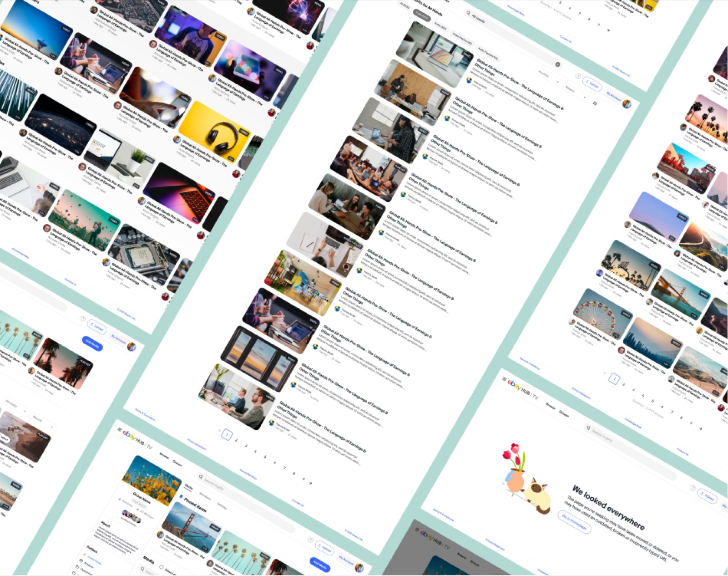Open the help icon on the group page header
This screenshot has height=576, width=728.
[310, 540]
